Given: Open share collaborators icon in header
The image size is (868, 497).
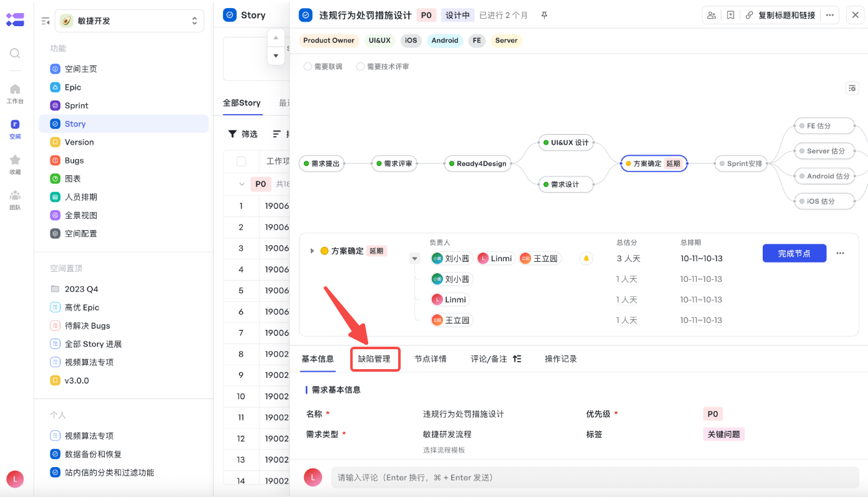Looking at the screenshot, I should [711, 14].
